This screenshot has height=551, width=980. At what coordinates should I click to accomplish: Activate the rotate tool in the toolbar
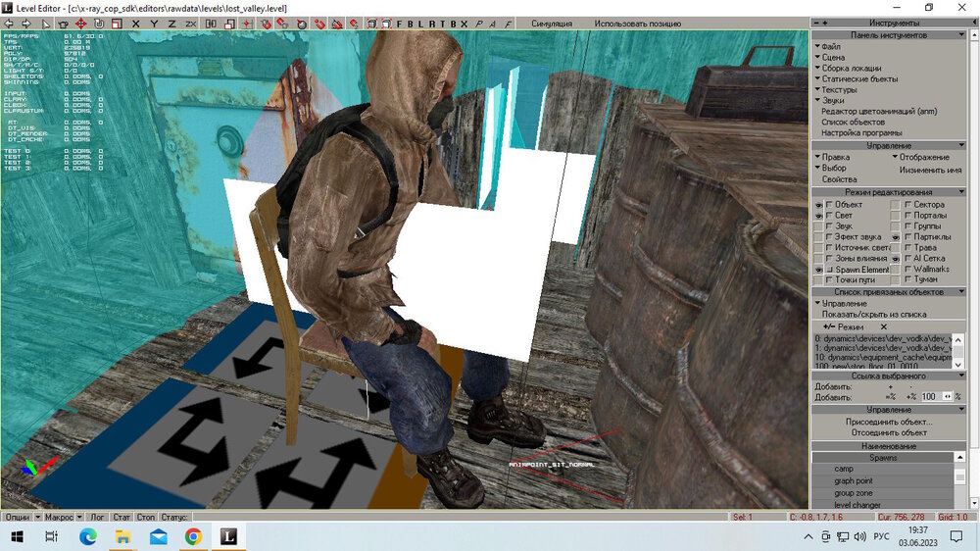[99, 23]
